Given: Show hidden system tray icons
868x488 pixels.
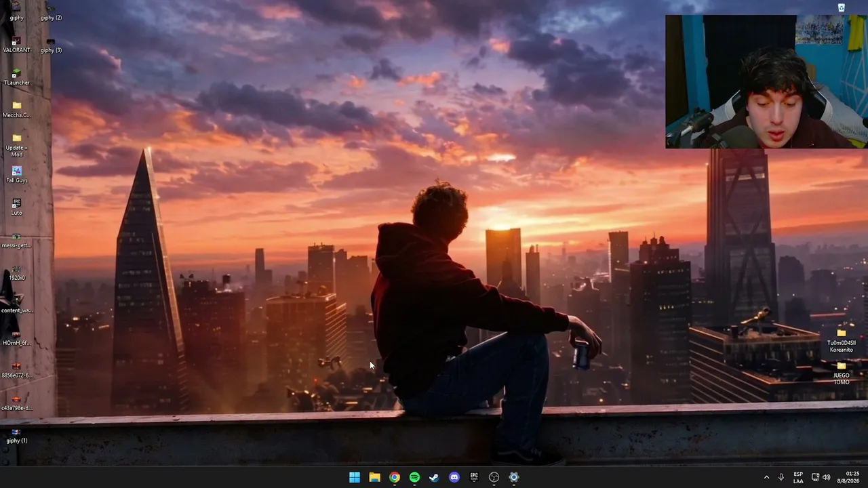Looking at the screenshot, I should 767,477.
